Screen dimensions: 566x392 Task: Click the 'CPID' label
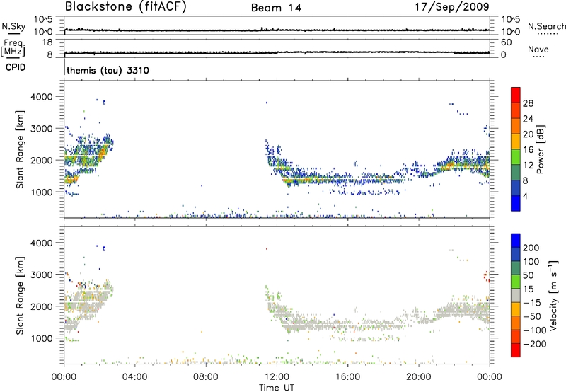16,67
